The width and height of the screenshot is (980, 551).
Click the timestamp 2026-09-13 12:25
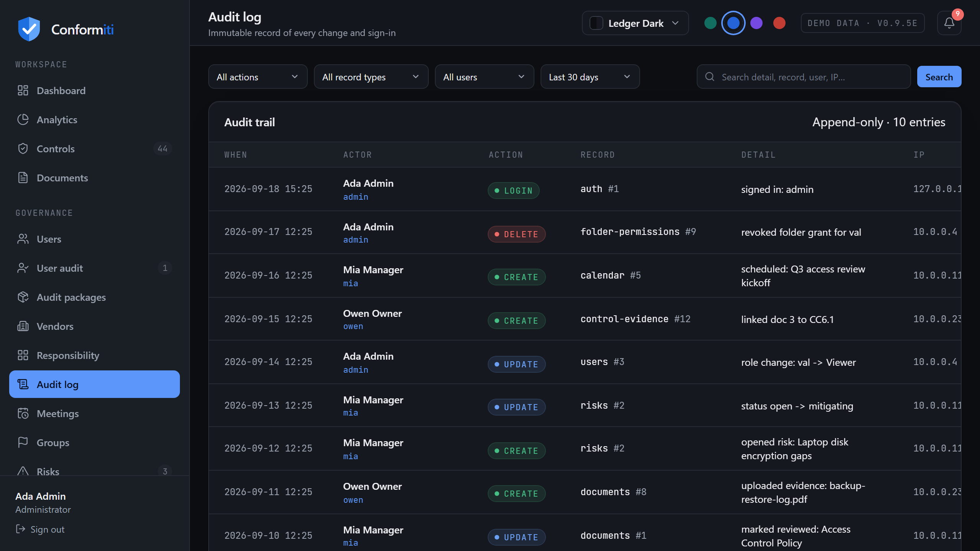point(268,406)
